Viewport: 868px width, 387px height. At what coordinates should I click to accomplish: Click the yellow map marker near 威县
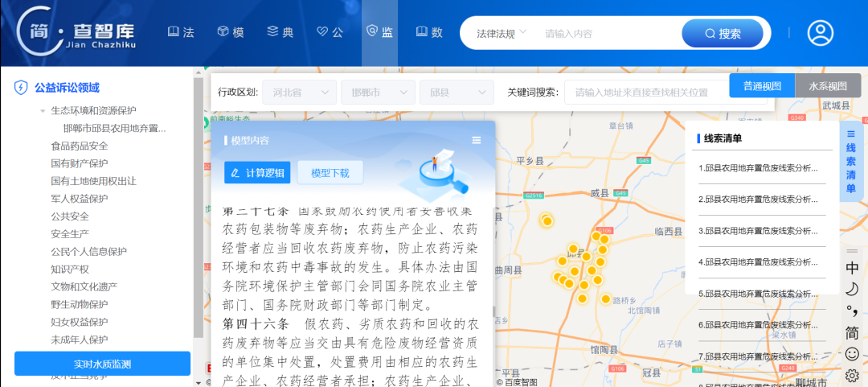tap(547, 220)
